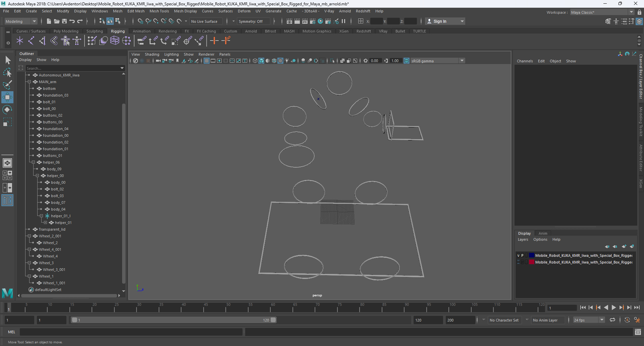
Task: Activate the Move tool in toolbox
Action: pos(7,97)
